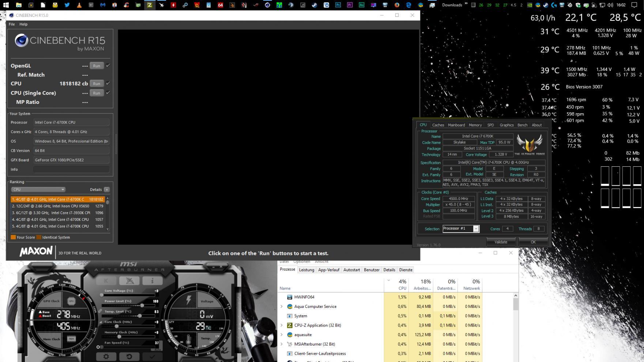Switch to Task Manager Leistung tab

(x=306, y=270)
